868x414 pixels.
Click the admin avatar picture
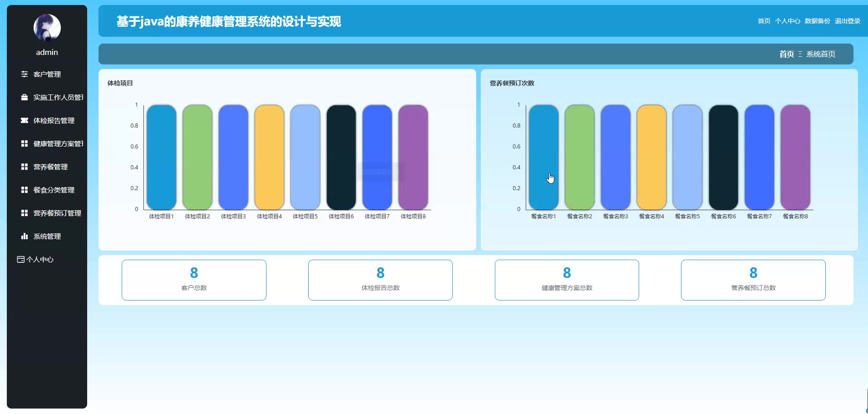(47, 27)
